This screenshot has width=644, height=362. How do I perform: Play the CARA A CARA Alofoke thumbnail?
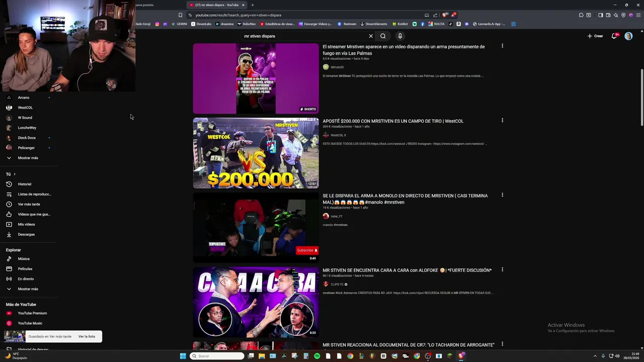coord(256,302)
